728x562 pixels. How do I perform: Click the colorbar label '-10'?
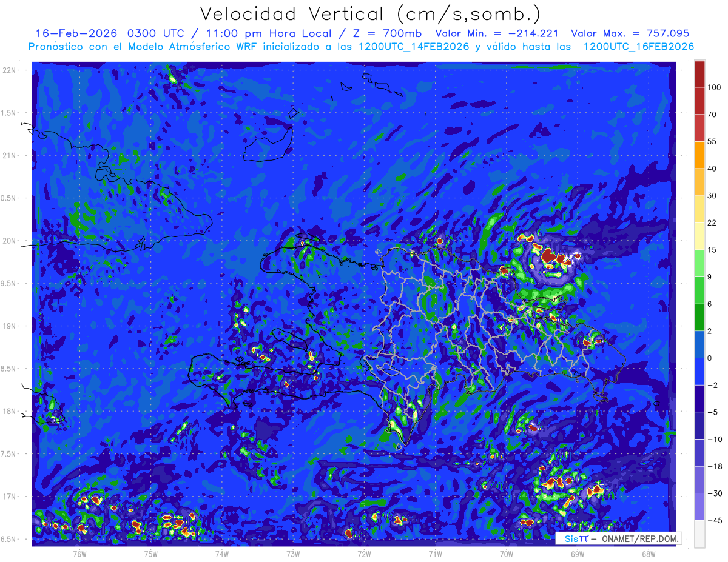(714, 439)
